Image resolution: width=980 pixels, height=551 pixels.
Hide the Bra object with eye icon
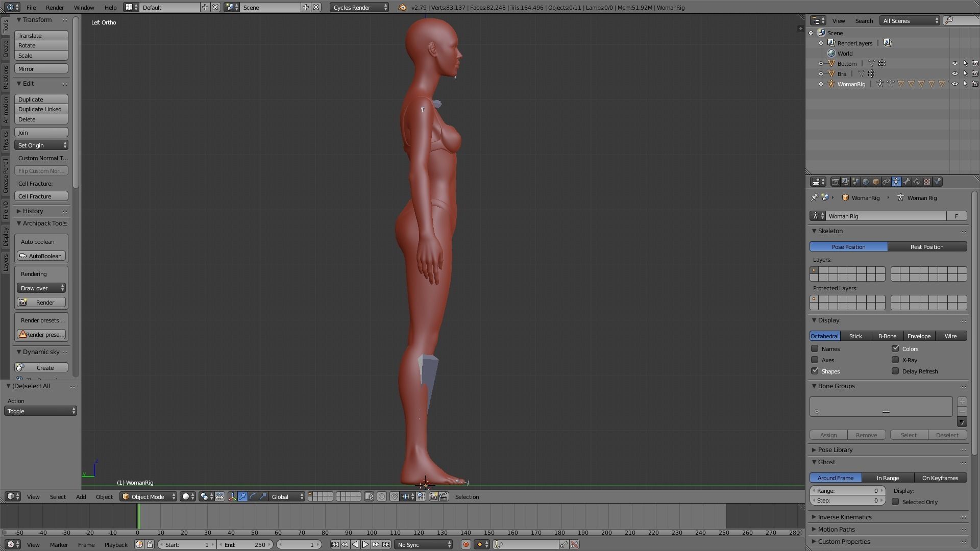coord(954,74)
